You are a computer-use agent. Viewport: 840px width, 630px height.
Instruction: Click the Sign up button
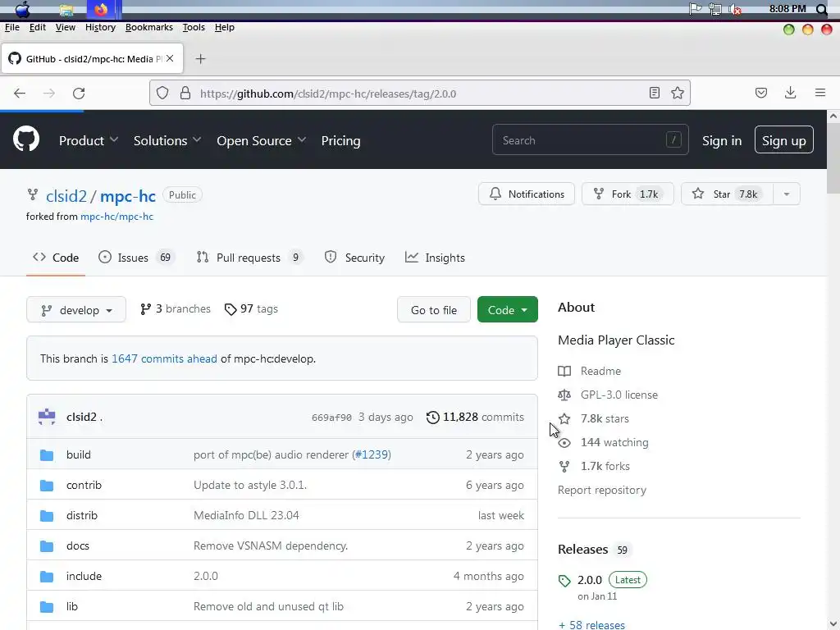[783, 139]
